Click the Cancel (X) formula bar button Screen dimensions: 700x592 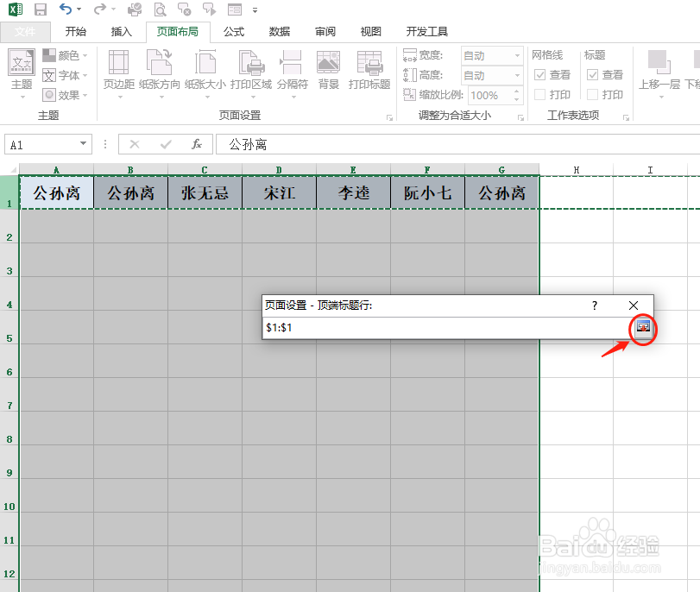click(x=135, y=144)
